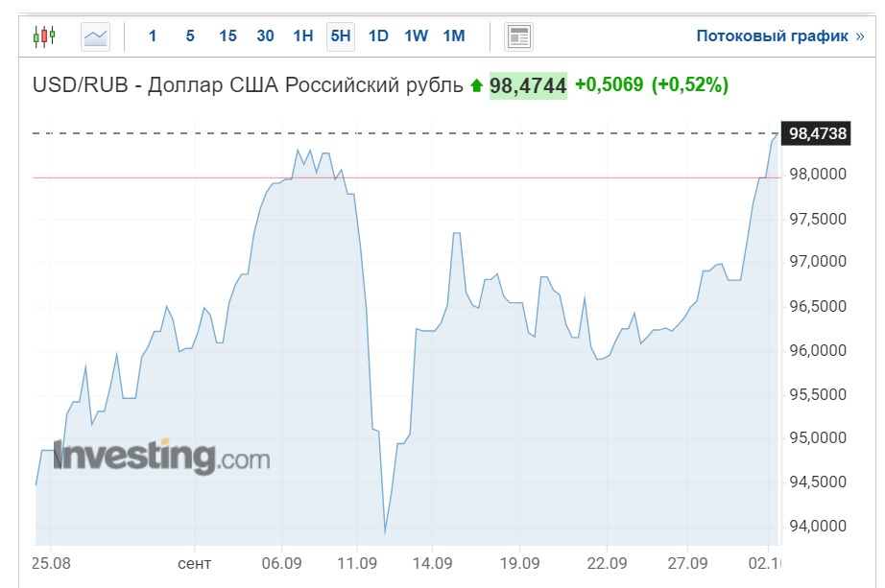Open the Потоковый график link
The width and height of the screenshot is (885, 588).
point(772,36)
